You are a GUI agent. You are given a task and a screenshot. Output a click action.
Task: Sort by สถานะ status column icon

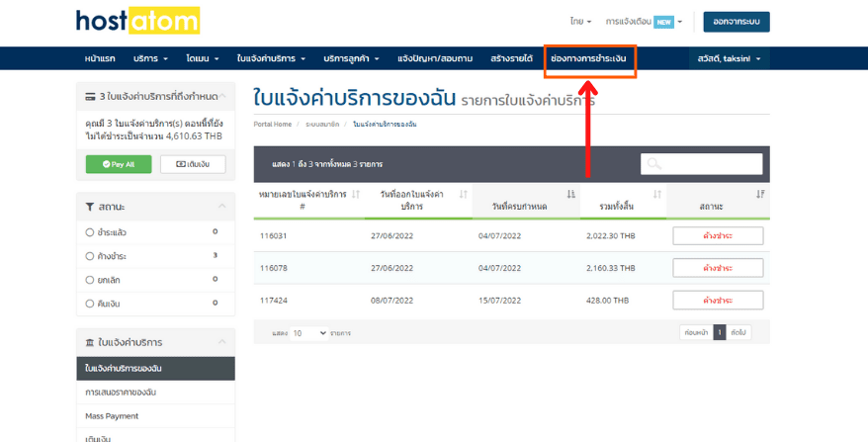coord(760,195)
